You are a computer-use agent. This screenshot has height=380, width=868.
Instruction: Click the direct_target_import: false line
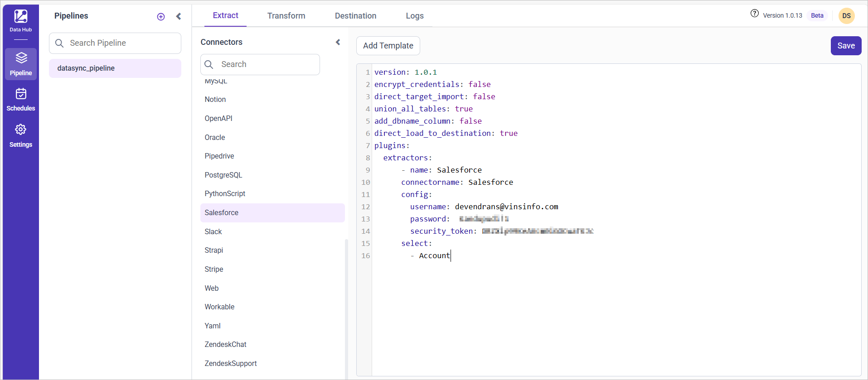coord(435,97)
